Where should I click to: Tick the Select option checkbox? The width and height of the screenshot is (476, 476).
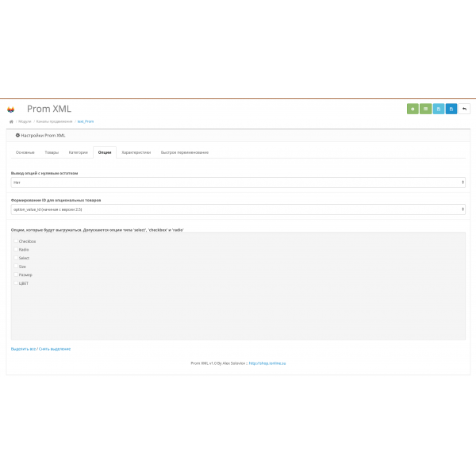coord(16,258)
